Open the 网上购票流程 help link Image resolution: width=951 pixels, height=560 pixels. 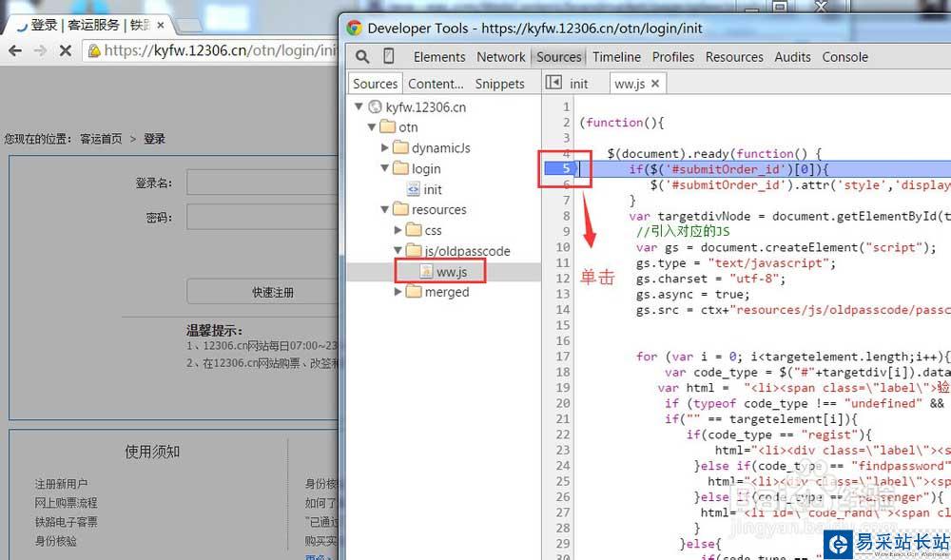(x=66, y=503)
